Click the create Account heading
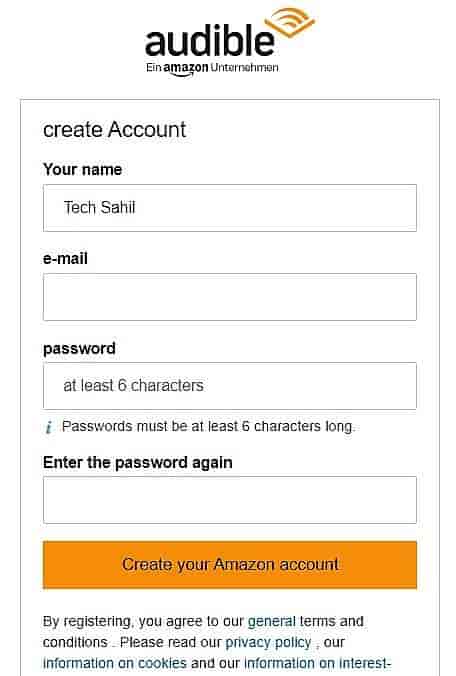 tap(115, 130)
